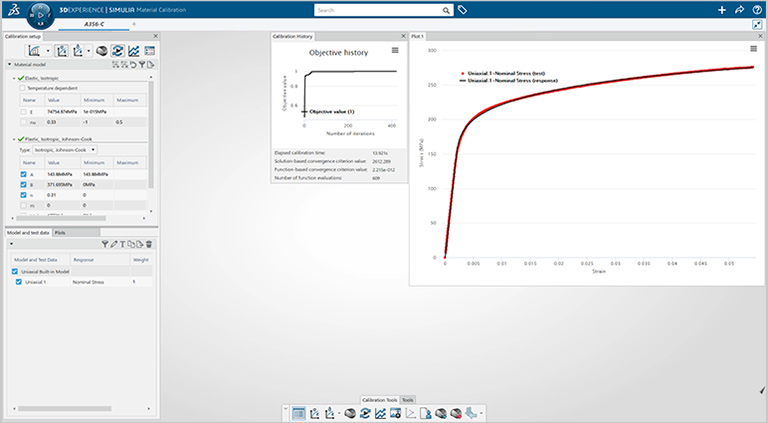
Task: Open the Objective history hamburger menu
Action: 395,50
